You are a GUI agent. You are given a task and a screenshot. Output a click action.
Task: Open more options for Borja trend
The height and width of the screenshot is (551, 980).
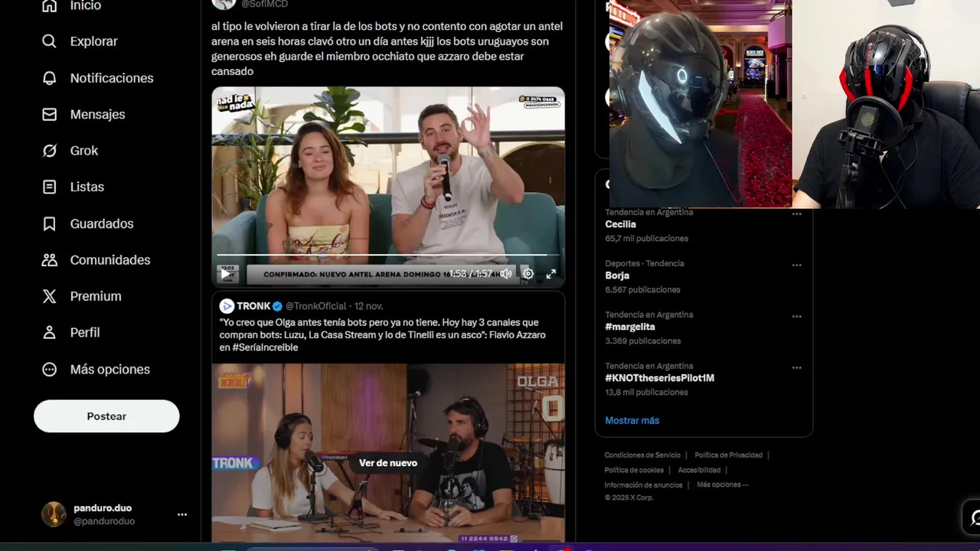[x=796, y=265]
